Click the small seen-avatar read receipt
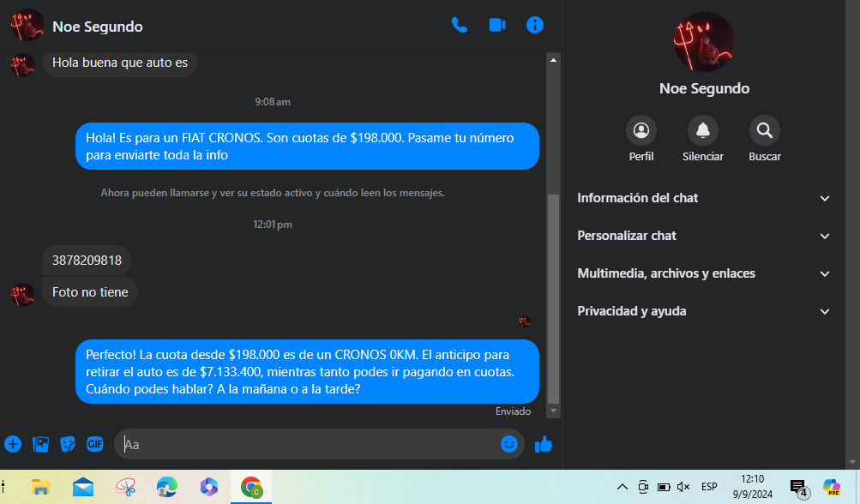Image resolution: width=860 pixels, height=504 pixels. (x=525, y=321)
